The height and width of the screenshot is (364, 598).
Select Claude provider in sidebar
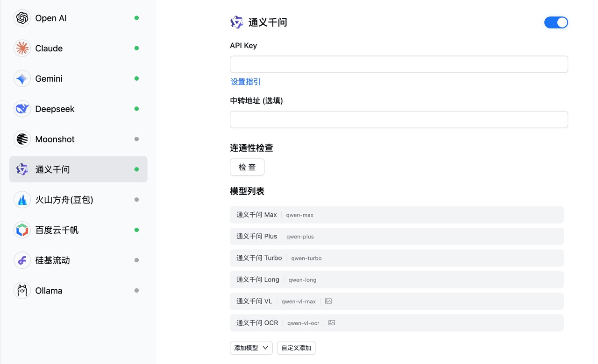coord(78,48)
